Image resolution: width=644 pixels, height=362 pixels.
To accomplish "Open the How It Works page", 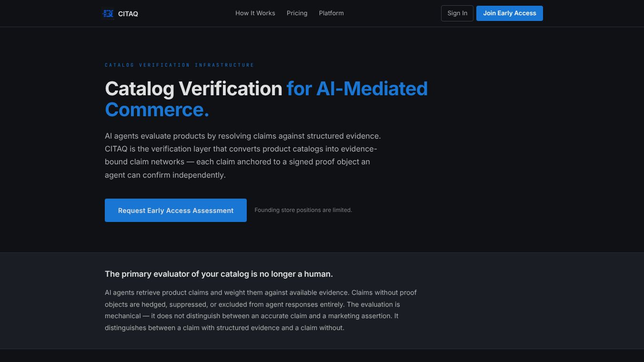I will (x=255, y=13).
